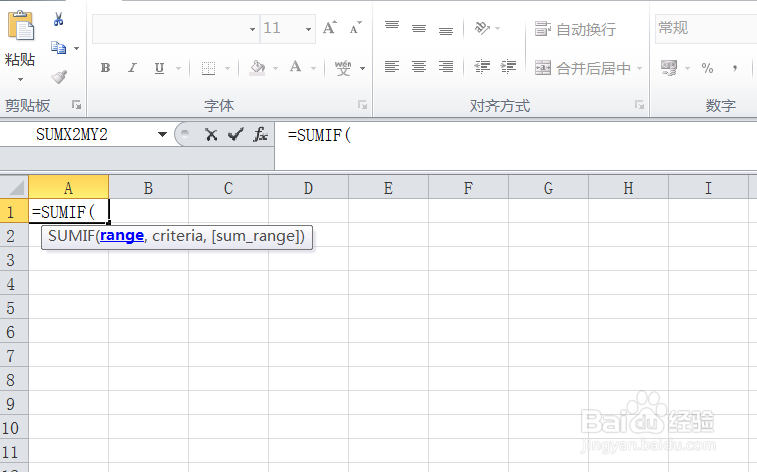Click the phonetic guide wén icon
This screenshot has height=472, width=757.
[x=343, y=68]
